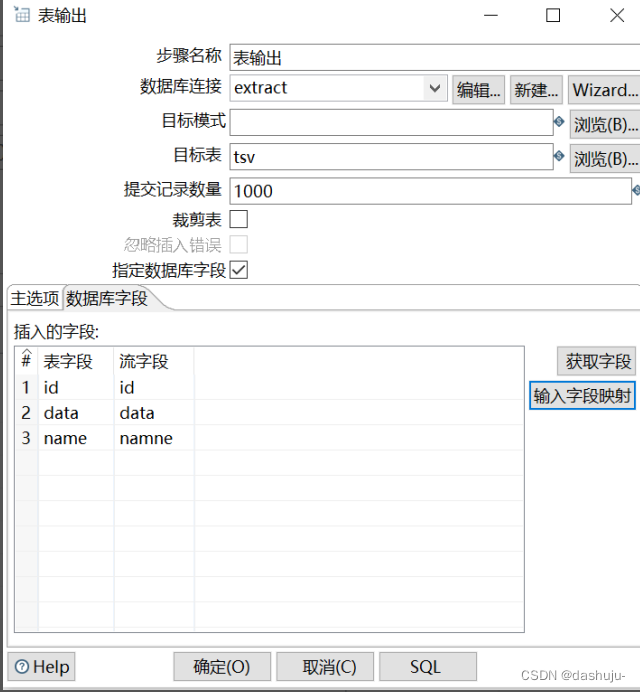Toggle the 裁剪表 checkbox

239,219
